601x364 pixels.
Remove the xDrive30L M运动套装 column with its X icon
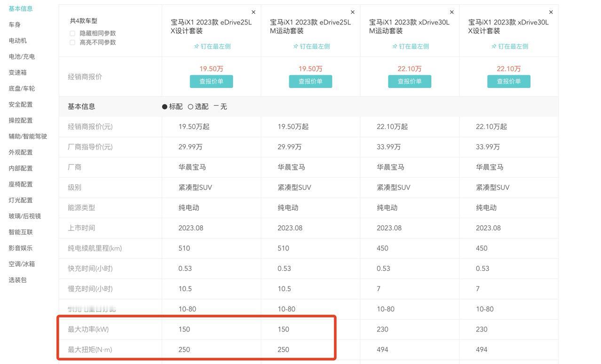coord(452,12)
